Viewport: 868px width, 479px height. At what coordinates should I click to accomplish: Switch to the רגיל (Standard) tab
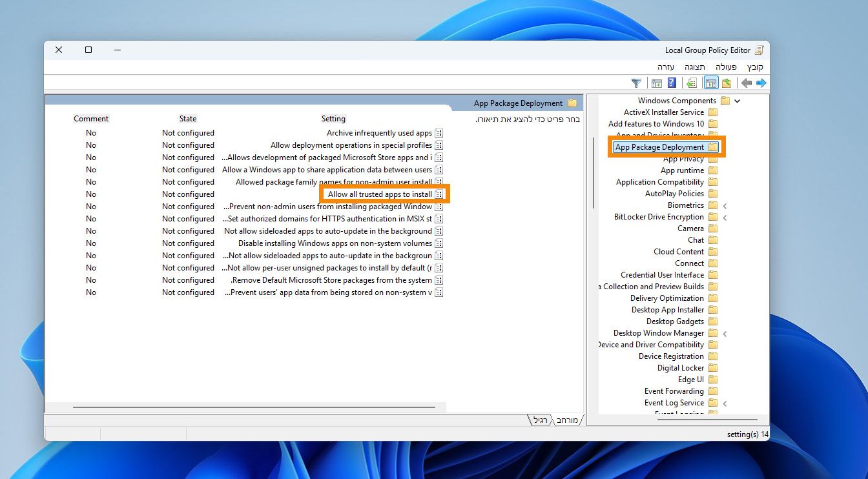pyautogui.click(x=541, y=420)
